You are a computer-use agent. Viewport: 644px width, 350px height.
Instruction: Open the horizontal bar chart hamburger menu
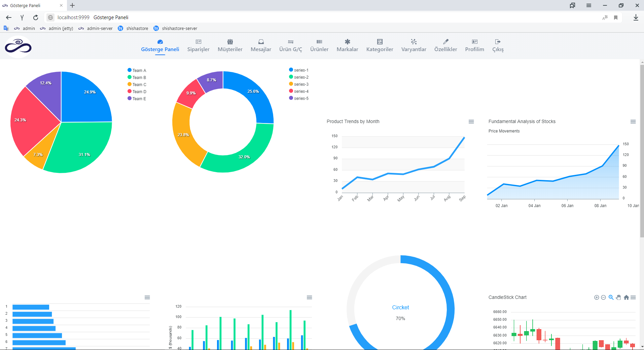pyautogui.click(x=147, y=298)
